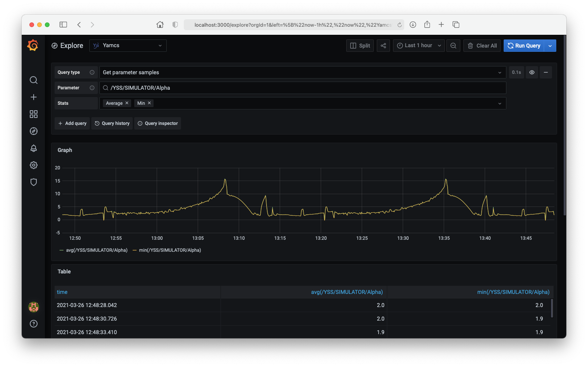Open a new browser tab with plus
Image resolution: width=588 pixels, height=367 pixels.
pyautogui.click(x=441, y=25)
